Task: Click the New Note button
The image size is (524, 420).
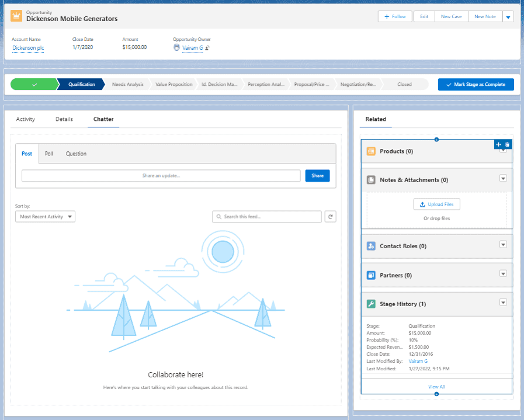Action: pyautogui.click(x=485, y=16)
